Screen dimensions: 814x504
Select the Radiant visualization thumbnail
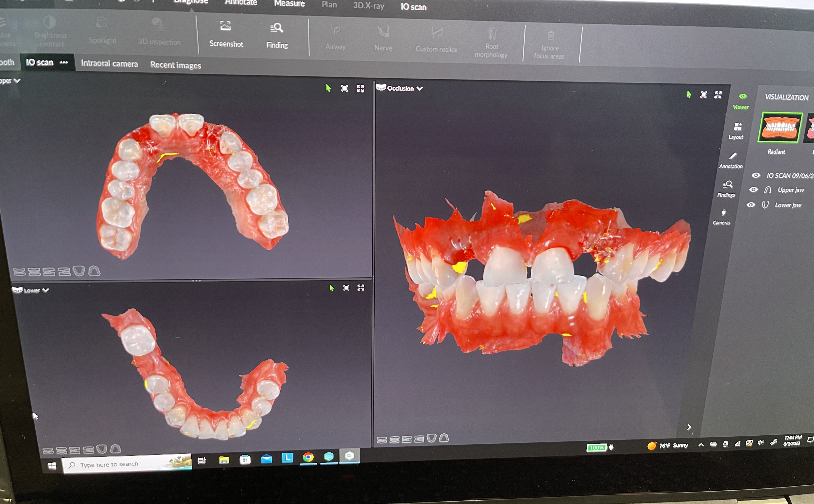(780, 128)
